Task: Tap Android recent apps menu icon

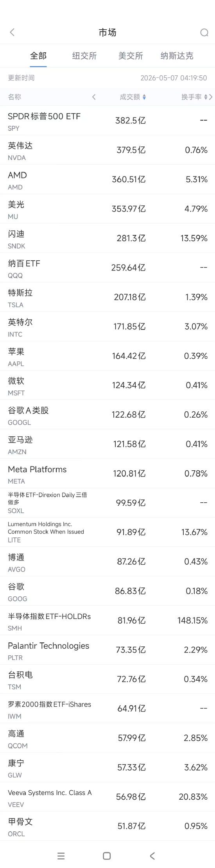Action: pyautogui.click(x=61, y=856)
